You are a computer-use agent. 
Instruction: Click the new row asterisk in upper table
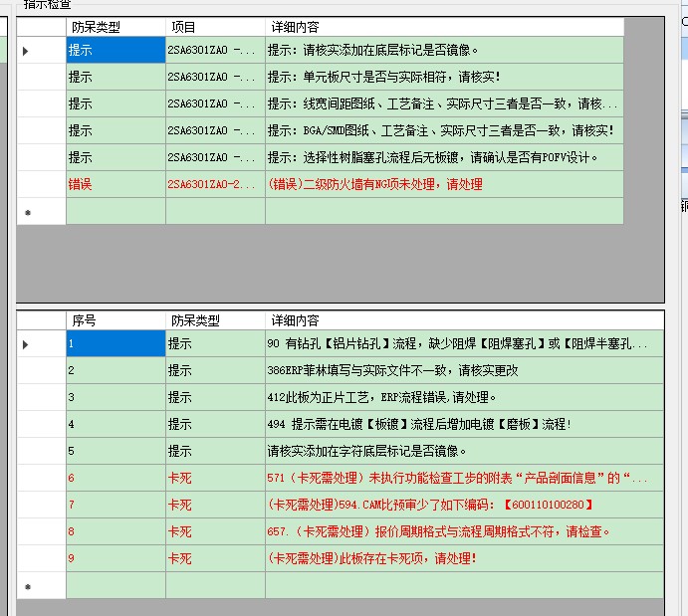(28, 213)
